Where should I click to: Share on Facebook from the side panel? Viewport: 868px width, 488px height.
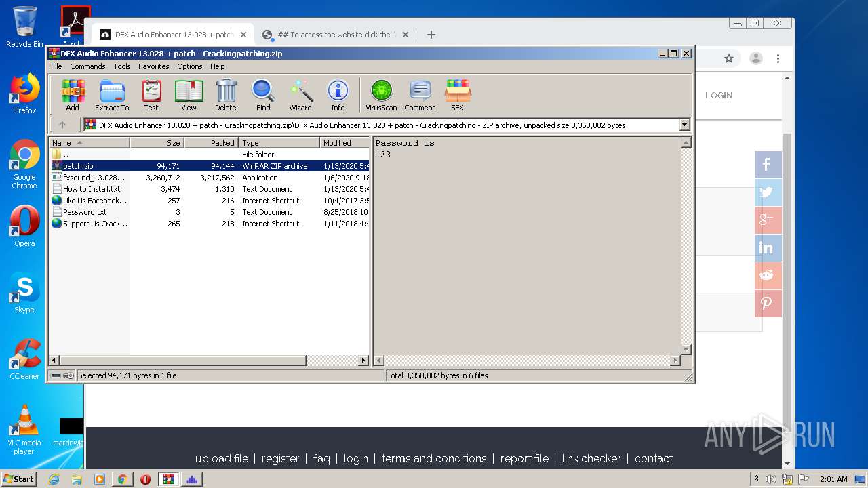768,165
